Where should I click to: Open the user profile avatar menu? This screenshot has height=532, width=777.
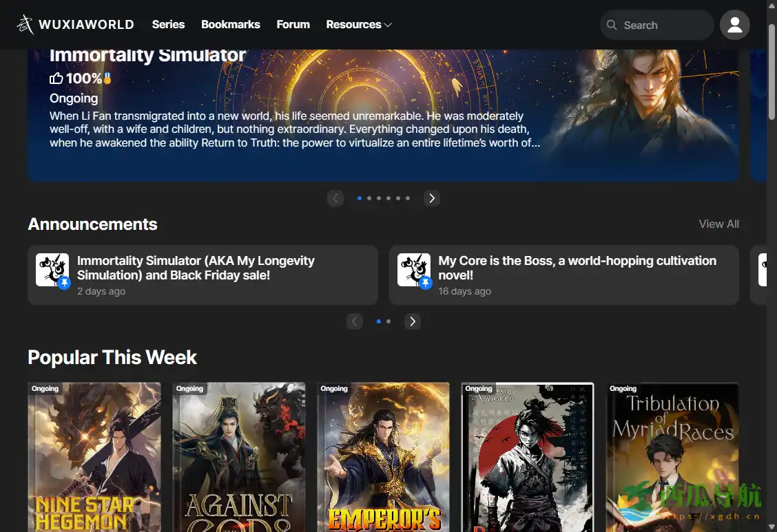[734, 25]
